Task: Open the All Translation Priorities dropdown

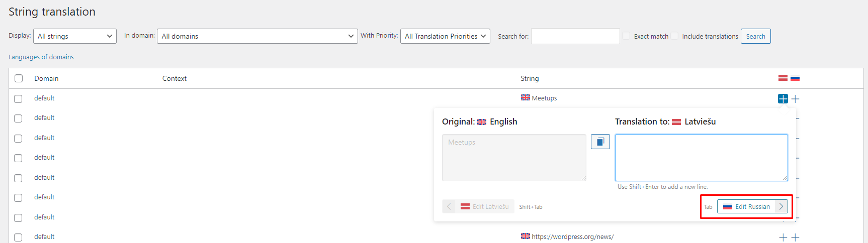Action: click(445, 36)
